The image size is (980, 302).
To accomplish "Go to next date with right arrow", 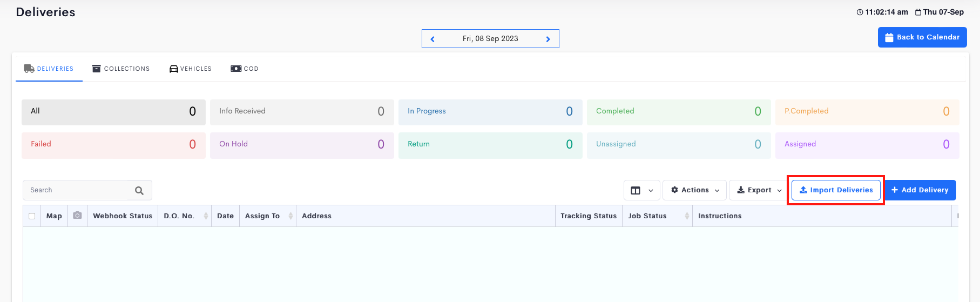I will pyautogui.click(x=548, y=39).
